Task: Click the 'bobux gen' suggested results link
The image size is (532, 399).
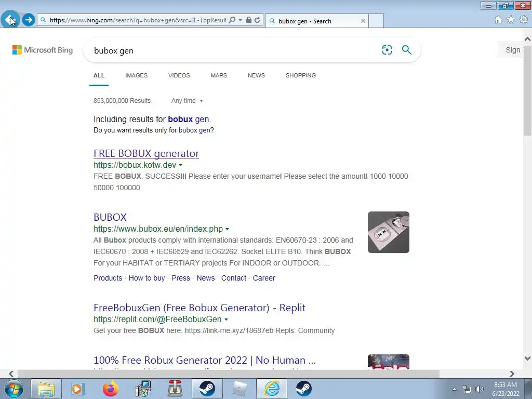Action: [189, 119]
